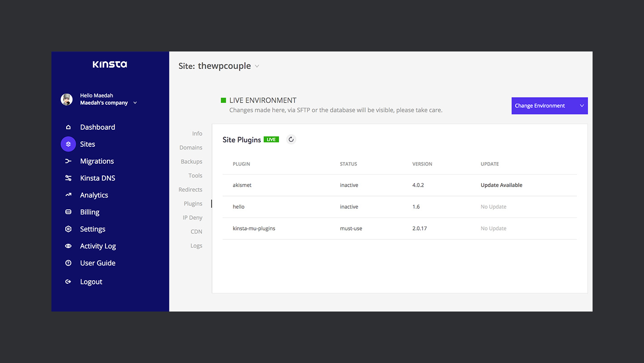Switch to the Info tab

click(x=197, y=133)
